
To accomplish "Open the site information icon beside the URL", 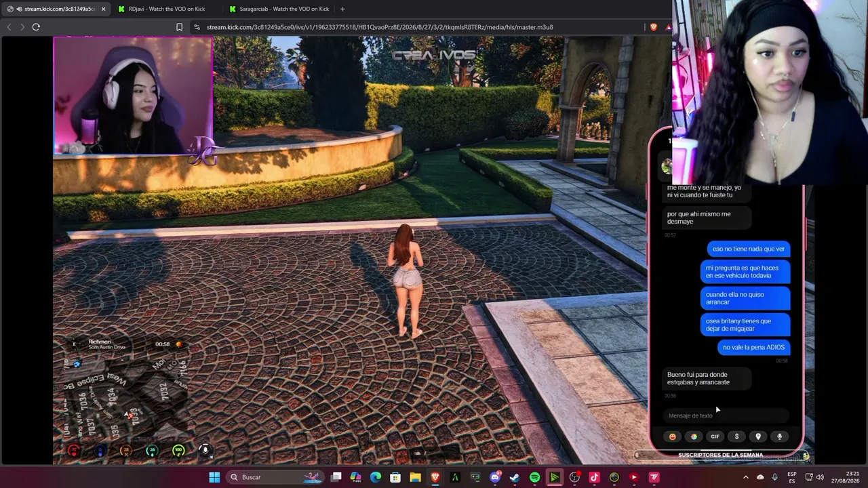I will pyautogui.click(x=197, y=27).
